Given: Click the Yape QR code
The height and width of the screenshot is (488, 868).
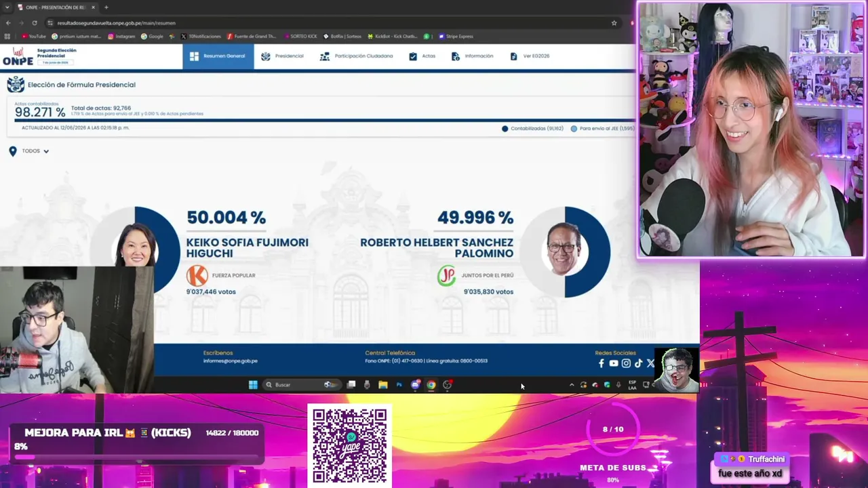Looking at the screenshot, I should coord(350,445).
